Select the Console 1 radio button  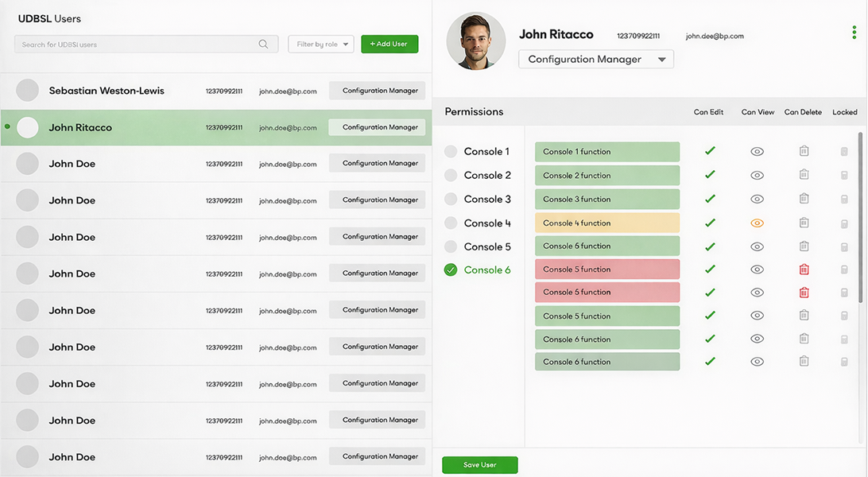[x=451, y=152]
